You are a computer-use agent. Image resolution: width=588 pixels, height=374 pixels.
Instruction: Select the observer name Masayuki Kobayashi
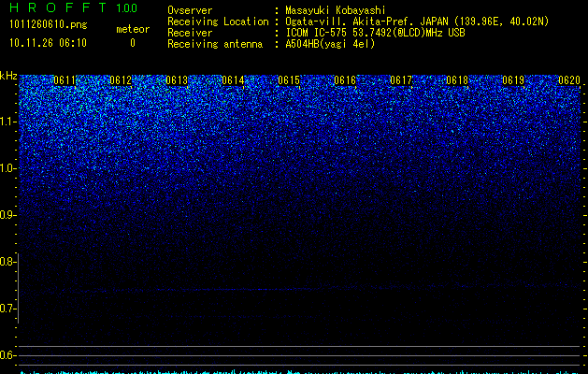click(x=336, y=10)
